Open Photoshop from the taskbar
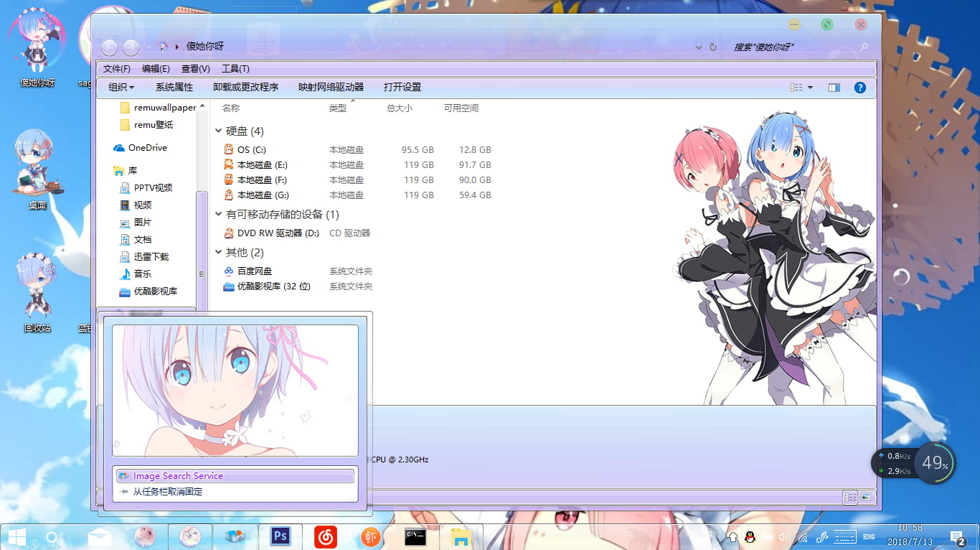 click(280, 536)
